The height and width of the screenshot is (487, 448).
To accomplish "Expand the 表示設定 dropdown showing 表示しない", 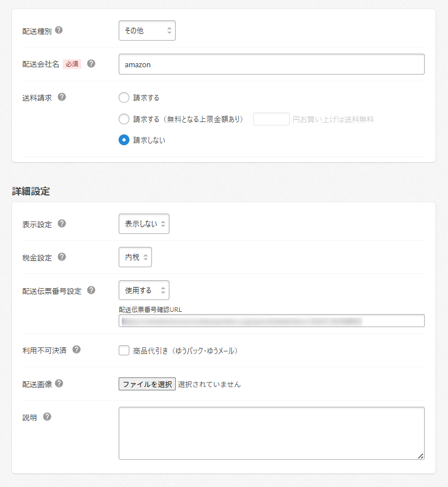I will click(x=144, y=224).
